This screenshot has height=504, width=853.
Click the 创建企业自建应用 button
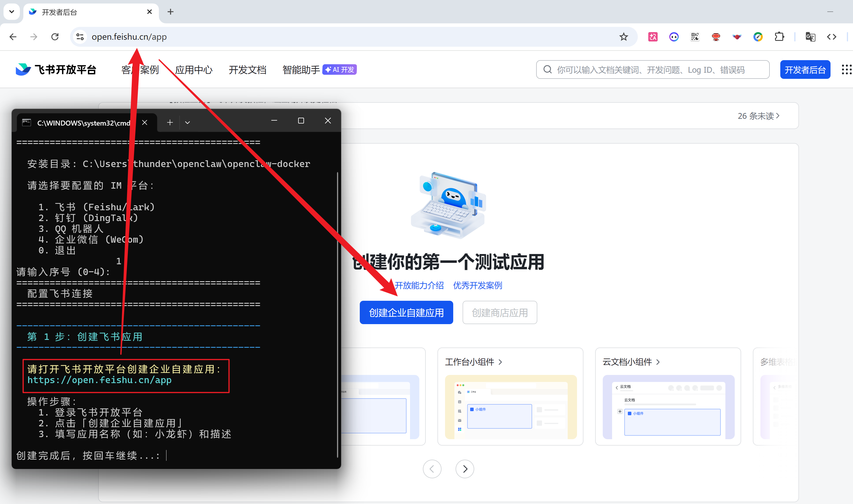click(406, 312)
